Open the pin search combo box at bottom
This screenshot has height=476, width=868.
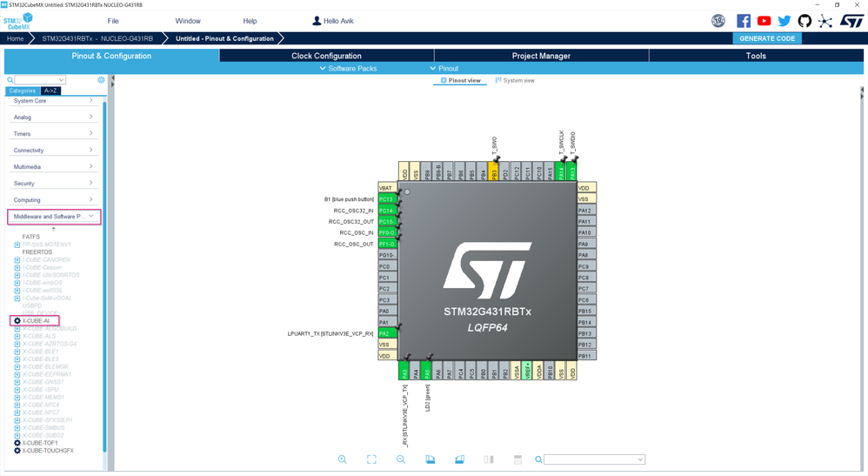click(x=594, y=459)
